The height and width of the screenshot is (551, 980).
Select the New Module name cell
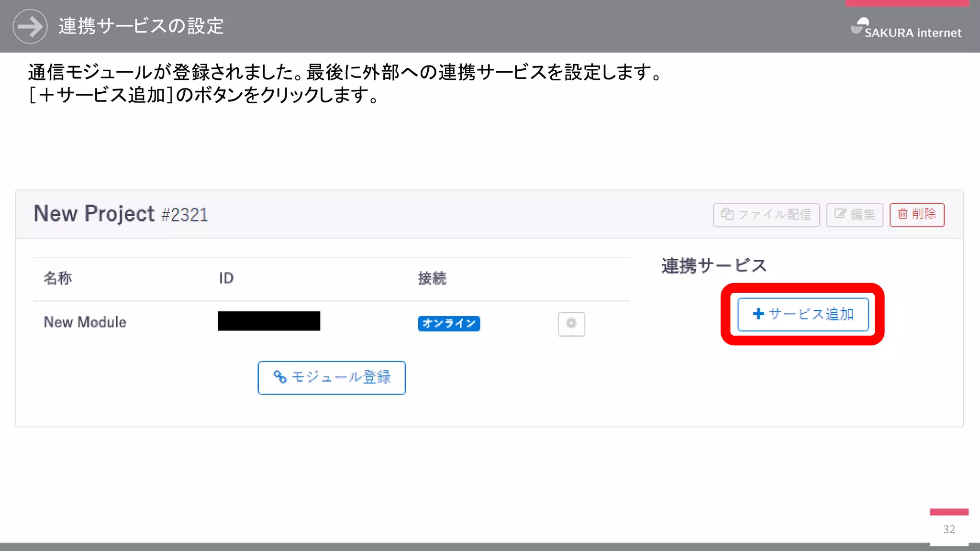[x=85, y=322]
